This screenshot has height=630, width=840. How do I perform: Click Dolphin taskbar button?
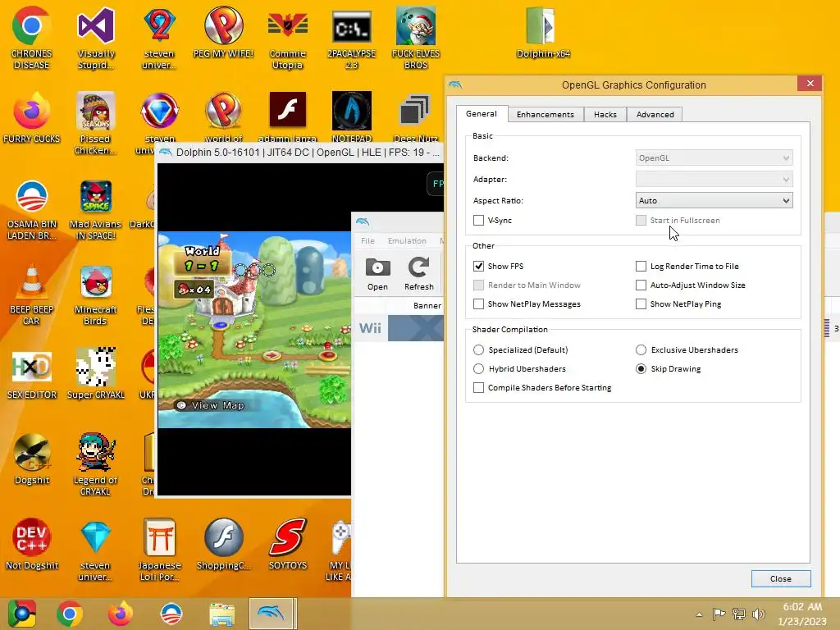click(x=272, y=614)
